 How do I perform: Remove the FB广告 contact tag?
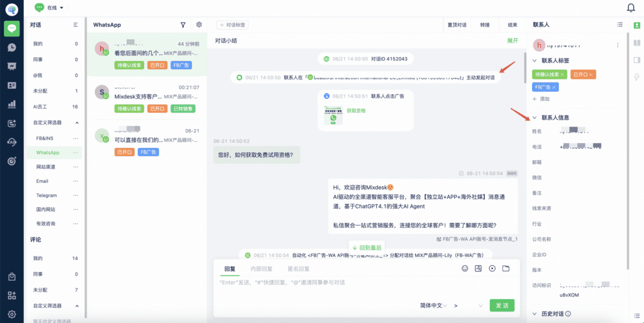(x=553, y=87)
